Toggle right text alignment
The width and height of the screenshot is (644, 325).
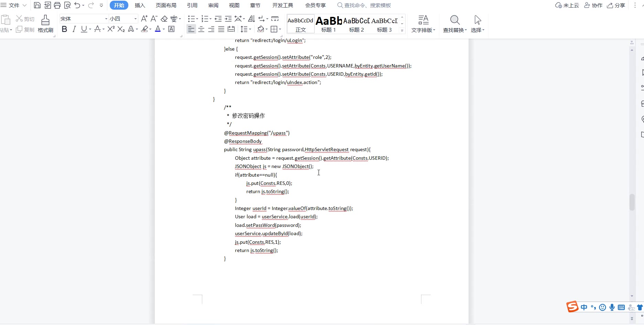211,29
